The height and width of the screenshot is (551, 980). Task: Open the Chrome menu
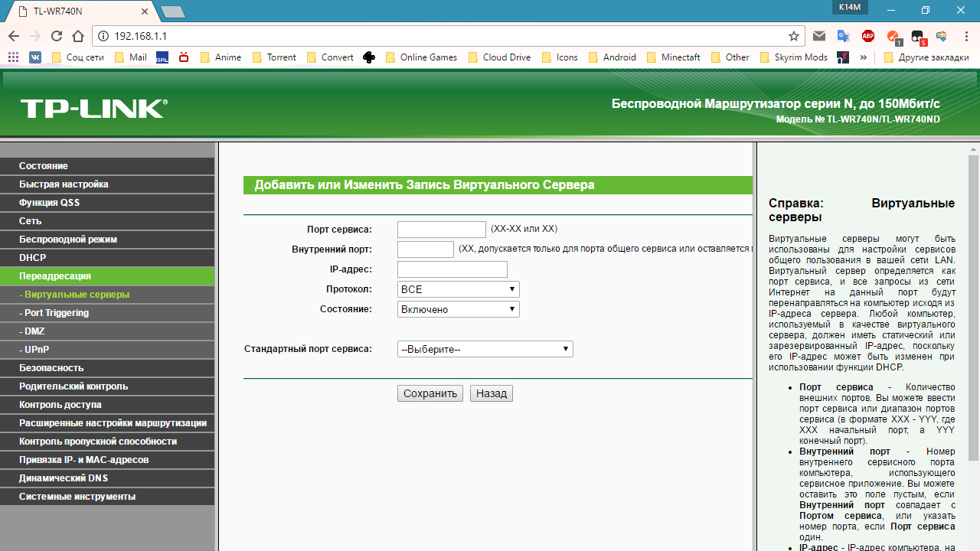966,36
